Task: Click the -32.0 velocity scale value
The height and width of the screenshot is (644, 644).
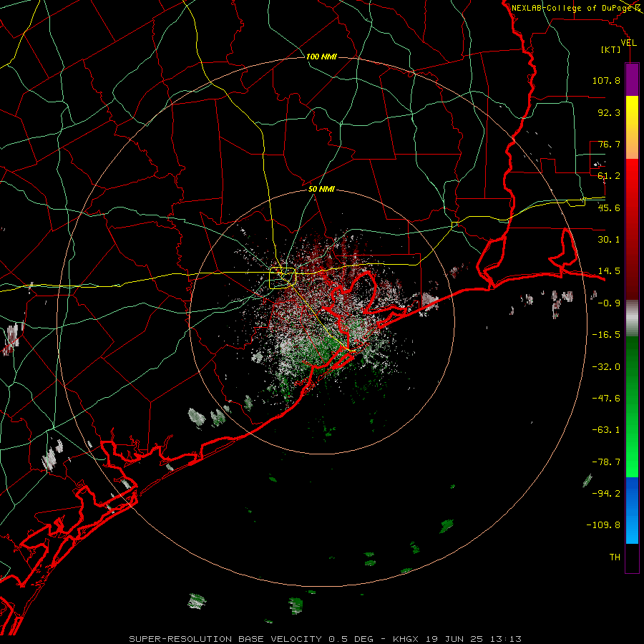Action: tap(606, 367)
